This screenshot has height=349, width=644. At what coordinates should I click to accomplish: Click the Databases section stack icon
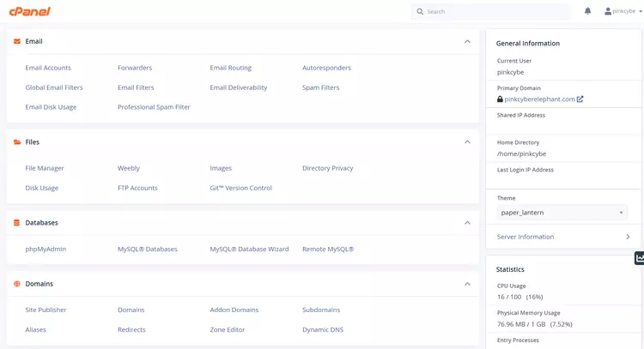(x=17, y=223)
